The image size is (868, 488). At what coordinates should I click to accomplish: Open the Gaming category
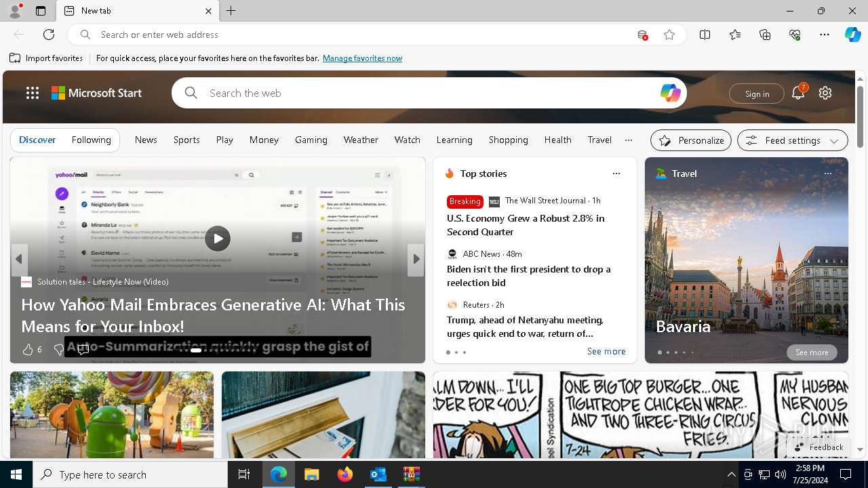click(311, 140)
